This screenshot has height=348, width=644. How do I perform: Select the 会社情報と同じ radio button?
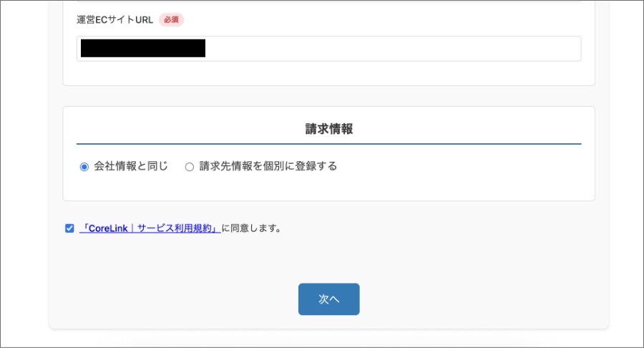(84, 167)
